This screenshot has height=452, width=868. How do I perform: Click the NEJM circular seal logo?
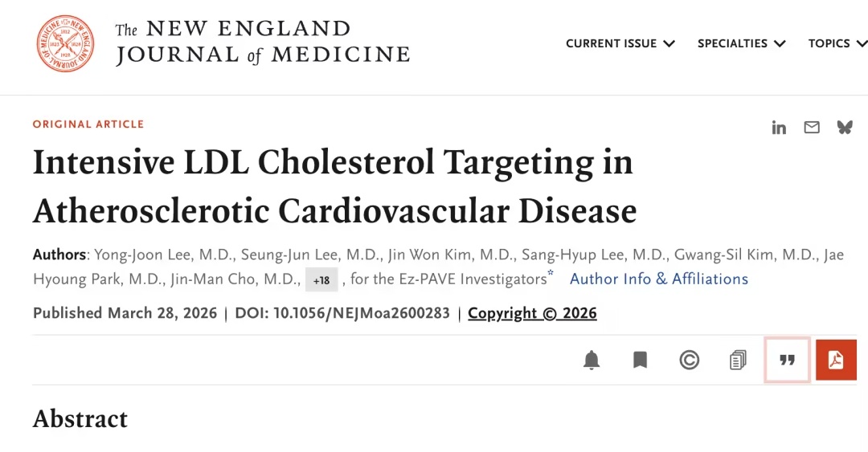(65, 43)
